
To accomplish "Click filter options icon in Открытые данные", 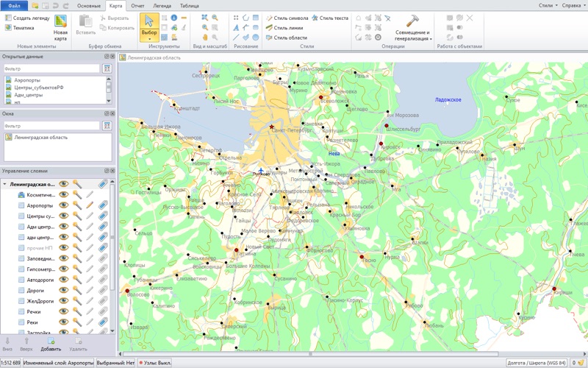I will 107,68.
